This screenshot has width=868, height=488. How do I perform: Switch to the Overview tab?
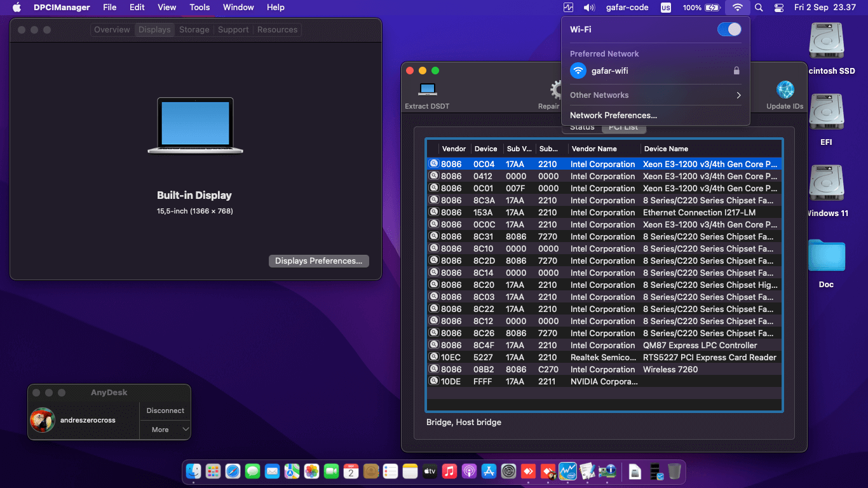click(112, 30)
